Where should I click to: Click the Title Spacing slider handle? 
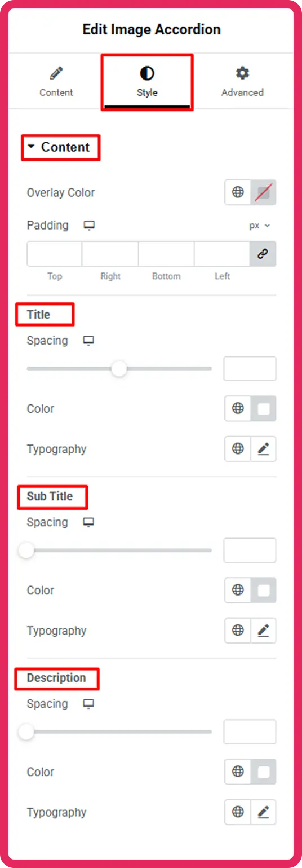[119, 369]
